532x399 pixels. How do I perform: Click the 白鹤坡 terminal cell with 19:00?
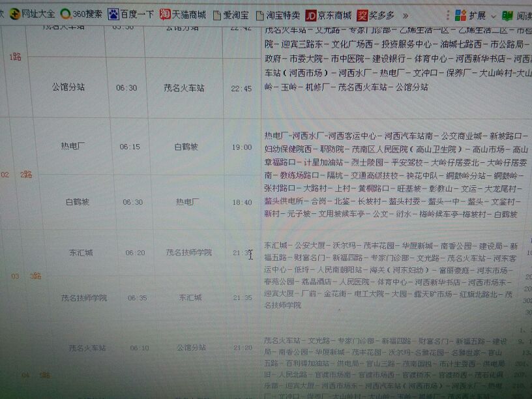point(186,147)
